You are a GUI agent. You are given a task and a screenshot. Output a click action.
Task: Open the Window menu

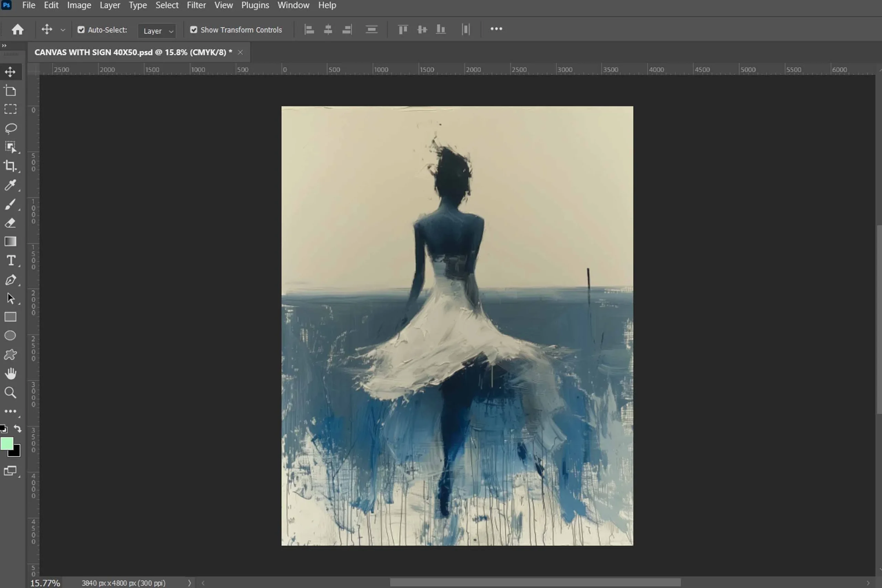pyautogui.click(x=293, y=5)
